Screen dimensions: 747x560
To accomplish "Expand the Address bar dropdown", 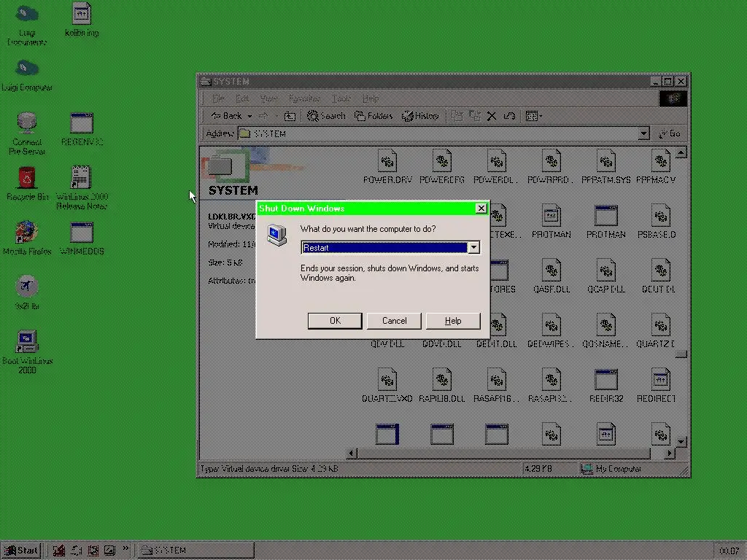I will (643, 133).
